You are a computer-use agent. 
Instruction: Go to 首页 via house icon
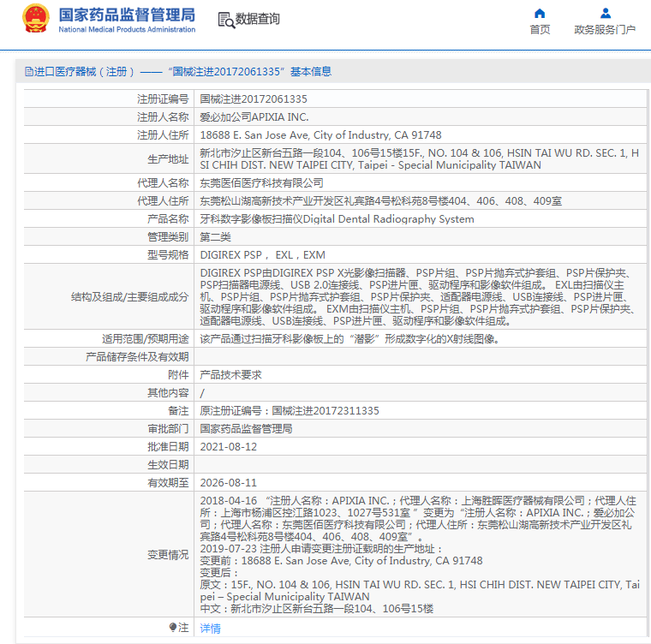[x=540, y=14]
